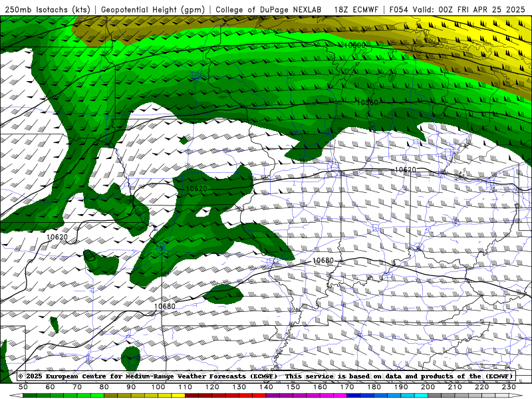Click 'Valid: 00Z FRI APR 25 2025' text
This screenshot has height=399, width=532.
(469, 9)
